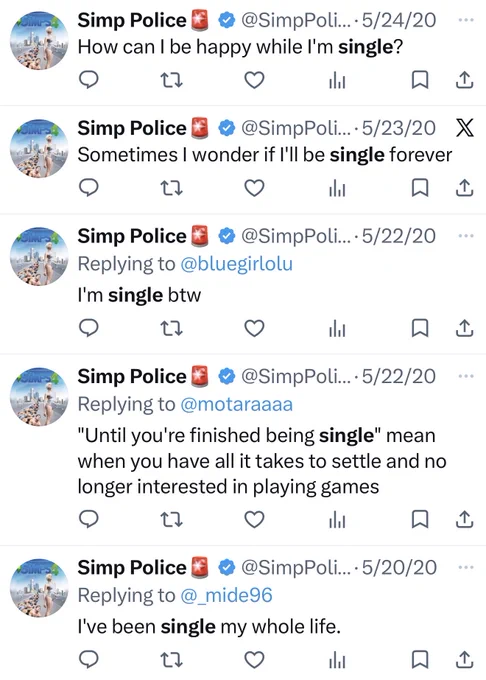Viewport: 486px width, 680px height.
Task: Share the "single my whole life" tweet
Action: tap(464, 659)
